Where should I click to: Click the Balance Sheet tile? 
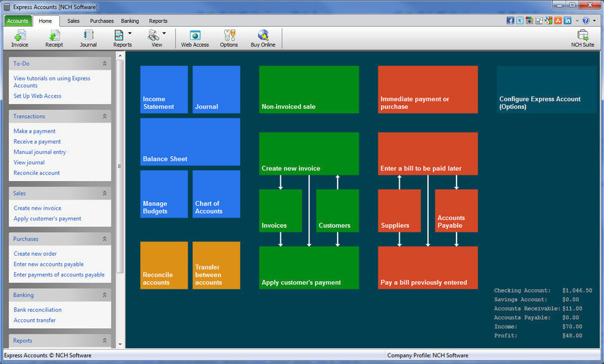pyautogui.click(x=190, y=142)
